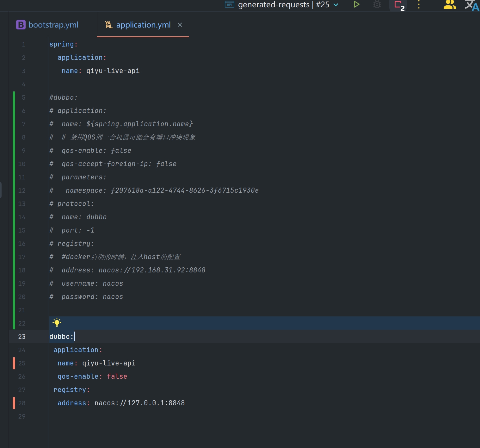
Task: Click the yellow lightbulb intention icon
Action: pos(57,323)
